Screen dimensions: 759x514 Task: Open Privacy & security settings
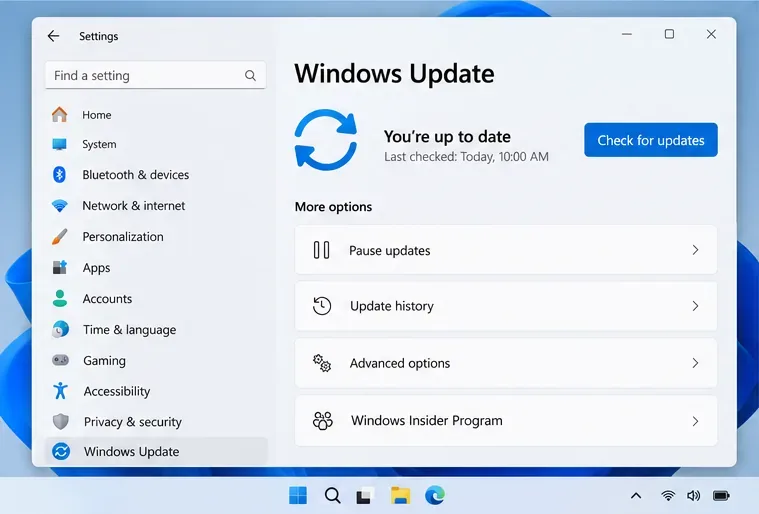[156, 422]
